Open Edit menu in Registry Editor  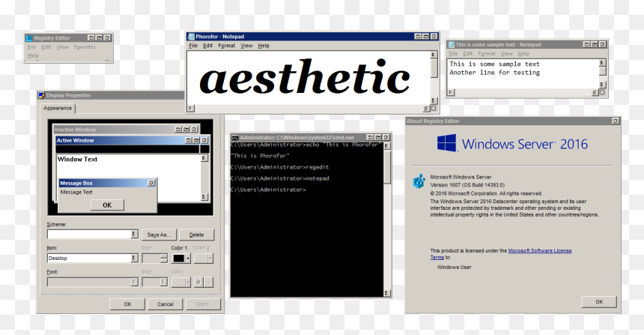(x=46, y=47)
